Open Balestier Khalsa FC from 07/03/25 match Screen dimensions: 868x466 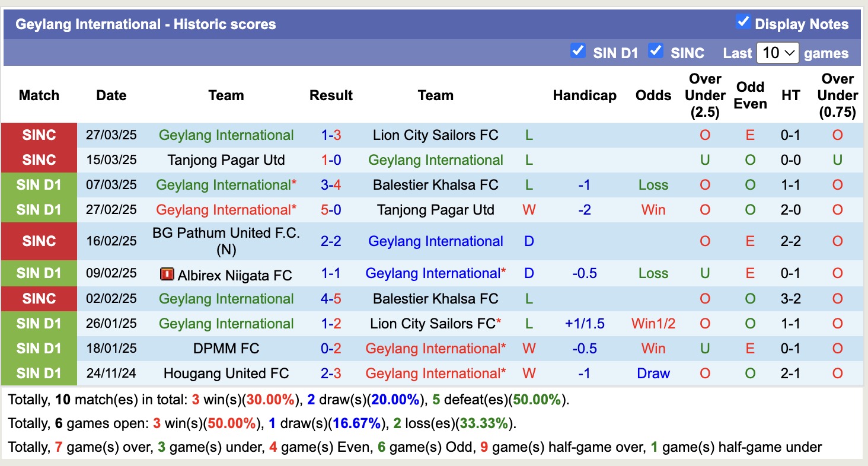[435, 185]
